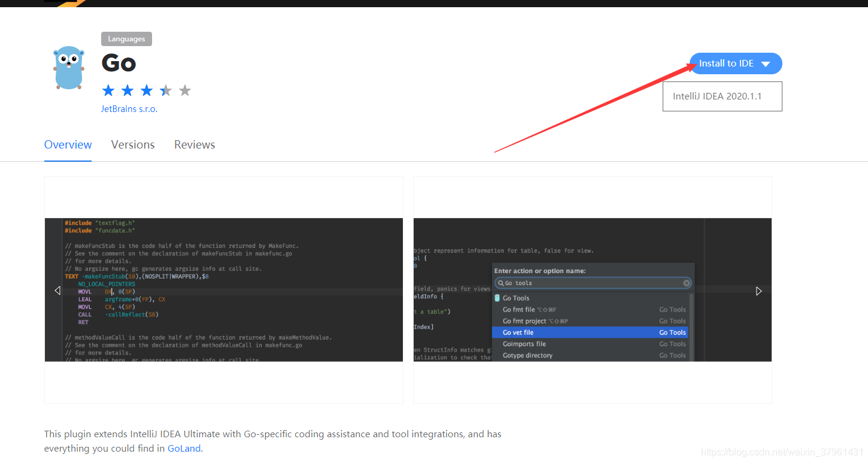Show previous screenshot with left carousel arrow

[57, 290]
